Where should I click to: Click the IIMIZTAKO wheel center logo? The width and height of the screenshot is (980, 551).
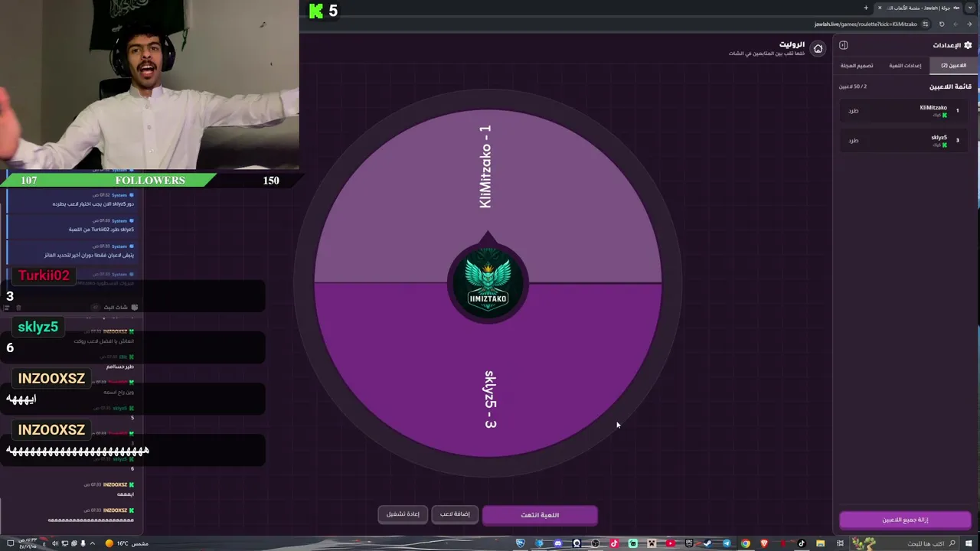(x=488, y=283)
